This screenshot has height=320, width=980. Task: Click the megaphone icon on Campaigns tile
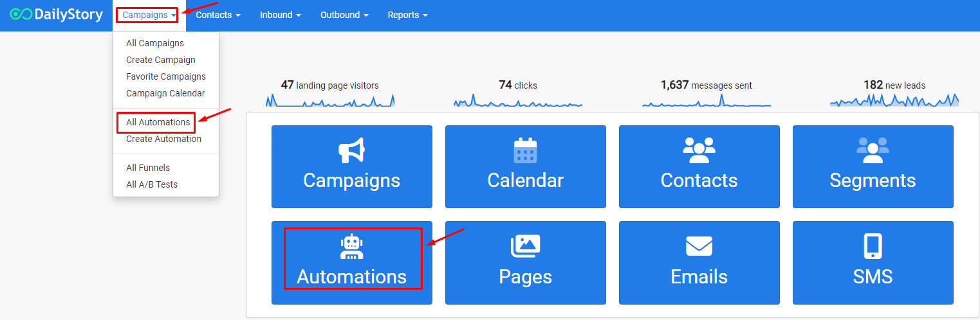pyautogui.click(x=351, y=150)
